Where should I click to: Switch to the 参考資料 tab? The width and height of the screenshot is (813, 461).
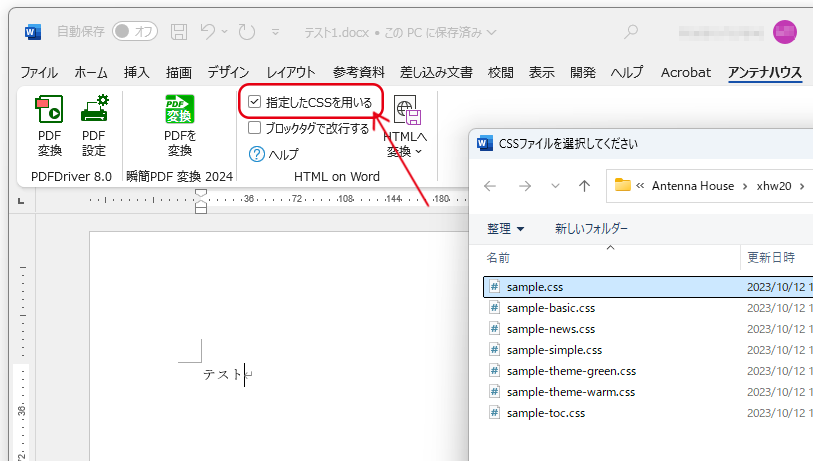pos(358,73)
